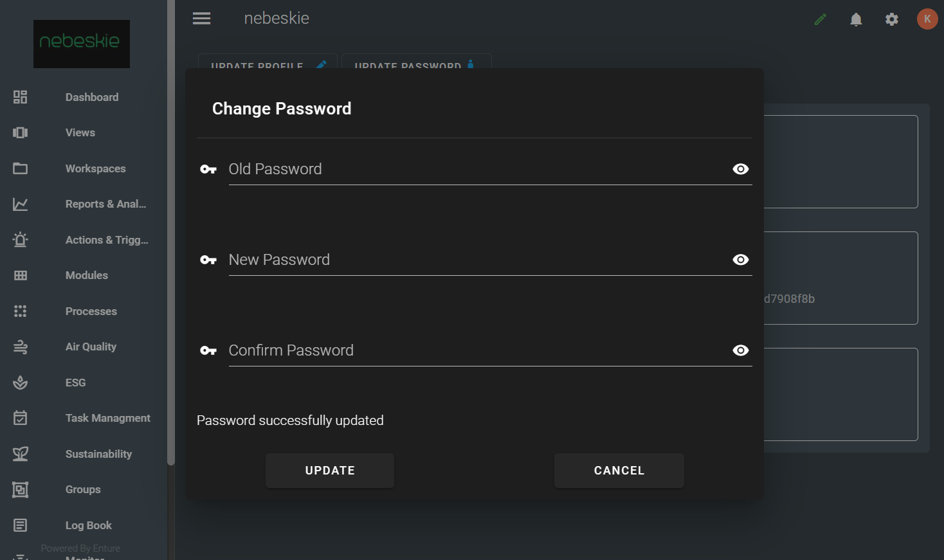944x560 pixels.
Task: Cancel the Change Password dialog
Action: point(619,471)
